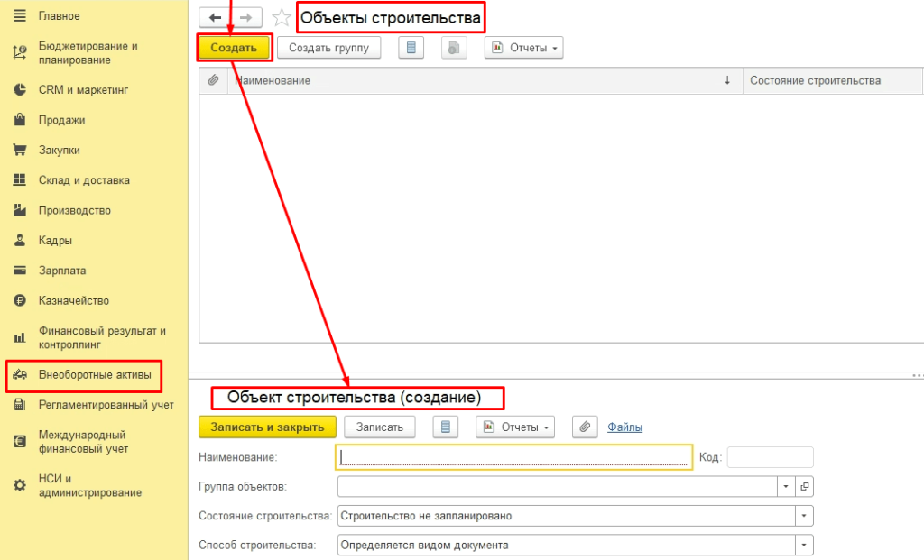The image size is (924, 560).
Task: Click the Производство factory icon
Action: (x=20, y=209)
